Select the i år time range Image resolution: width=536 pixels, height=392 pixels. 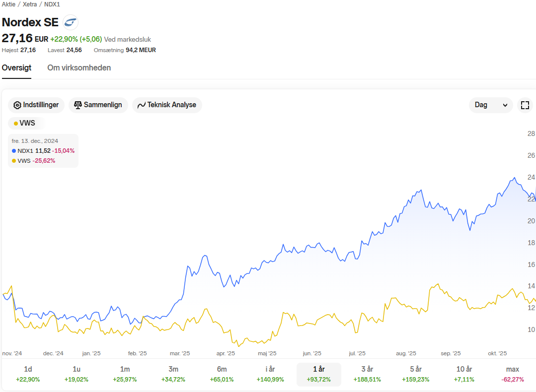270,374
